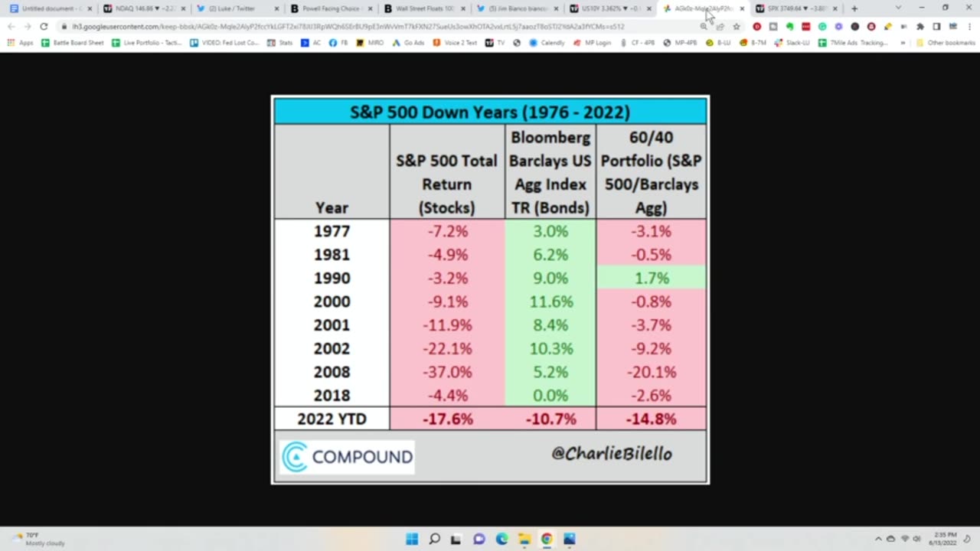The width and height of the screenshot is (980, 551).
Task: Open the Go Ads bookmark
Action: [x=408, y=43]
